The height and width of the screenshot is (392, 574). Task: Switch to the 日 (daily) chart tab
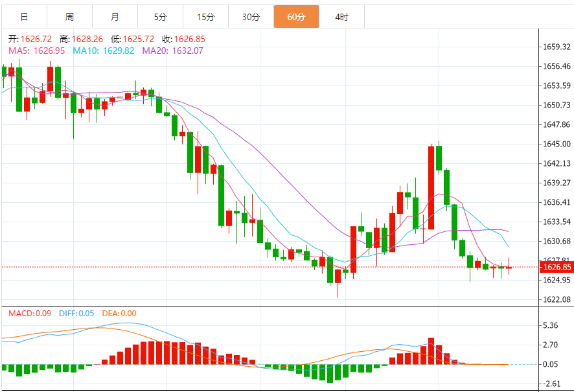(x=24, y=17)
